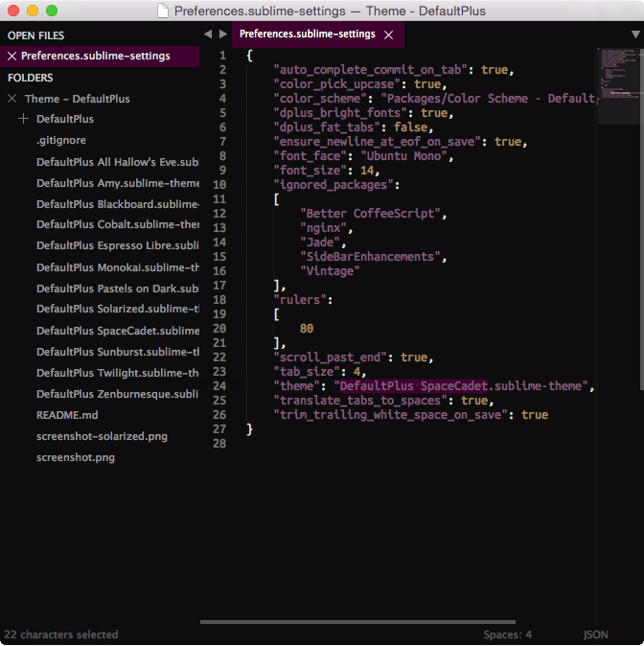Close the Preferences.sublime-settings tab
Screen dimensions: 644x646
pos(388,35)
